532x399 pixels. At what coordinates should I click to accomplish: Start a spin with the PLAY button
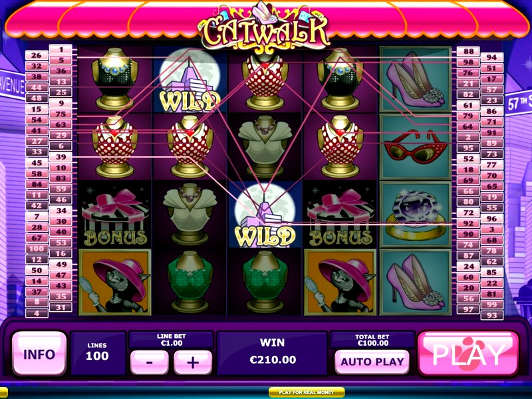469,354
